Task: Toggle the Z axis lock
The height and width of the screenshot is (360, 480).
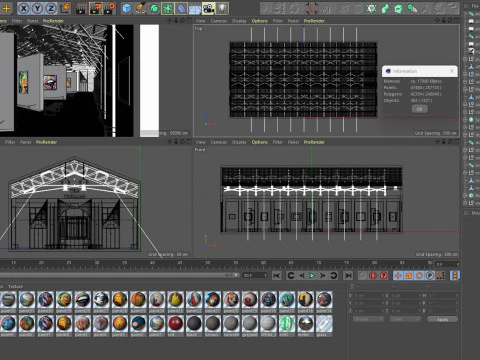Action: pos(51,8)
